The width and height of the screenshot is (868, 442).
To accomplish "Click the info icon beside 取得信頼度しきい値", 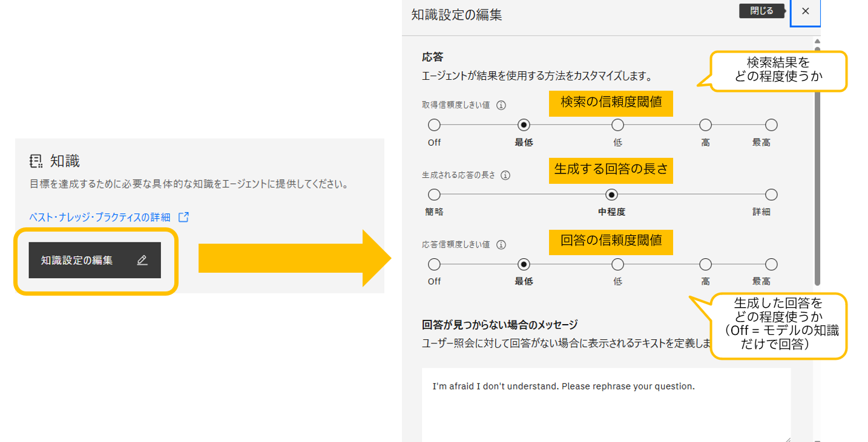I will click(501, 105).
